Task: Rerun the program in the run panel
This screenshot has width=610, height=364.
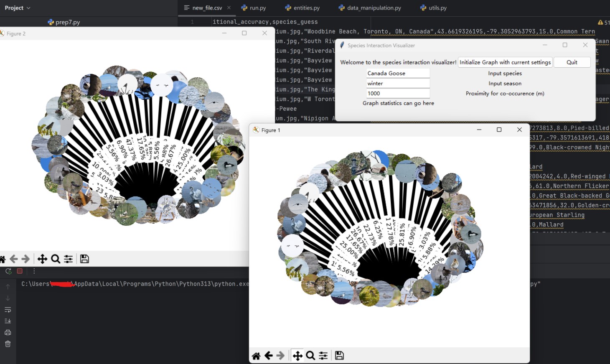Action: (x=8, y=271)
